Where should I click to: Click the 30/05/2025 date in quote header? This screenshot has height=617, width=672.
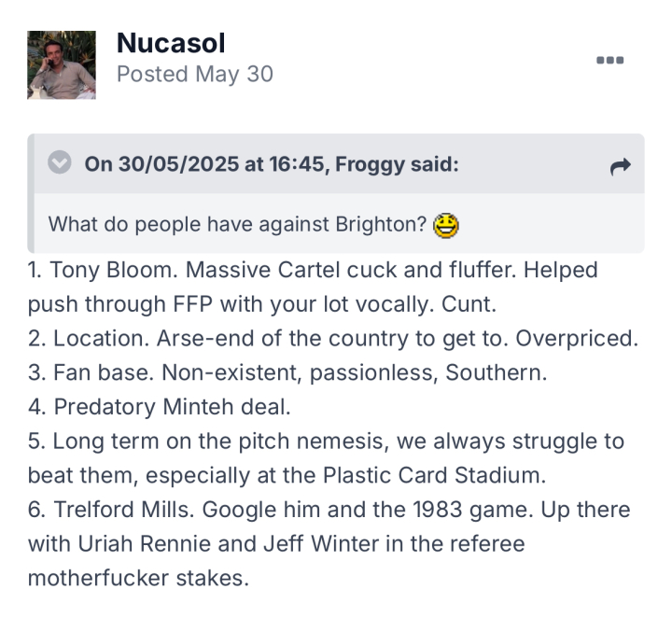click(x=178, y=164)
